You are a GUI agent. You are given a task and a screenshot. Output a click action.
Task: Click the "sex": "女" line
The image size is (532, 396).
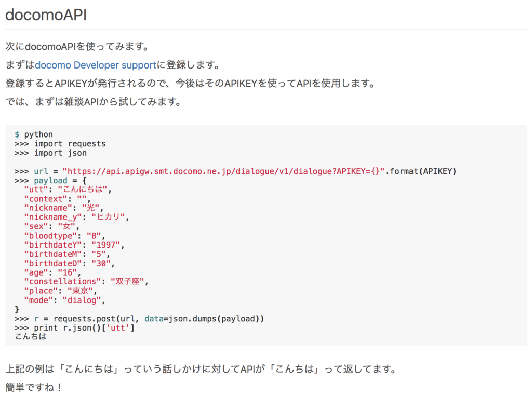51,226
